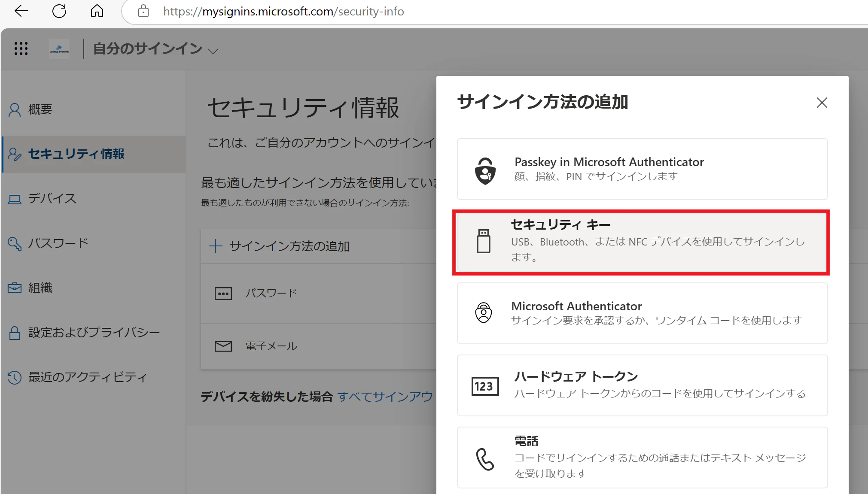Go to デバイス in the sidebar
Screen dimensions: 868x494
pyautogui.click(x=94, y=199)
